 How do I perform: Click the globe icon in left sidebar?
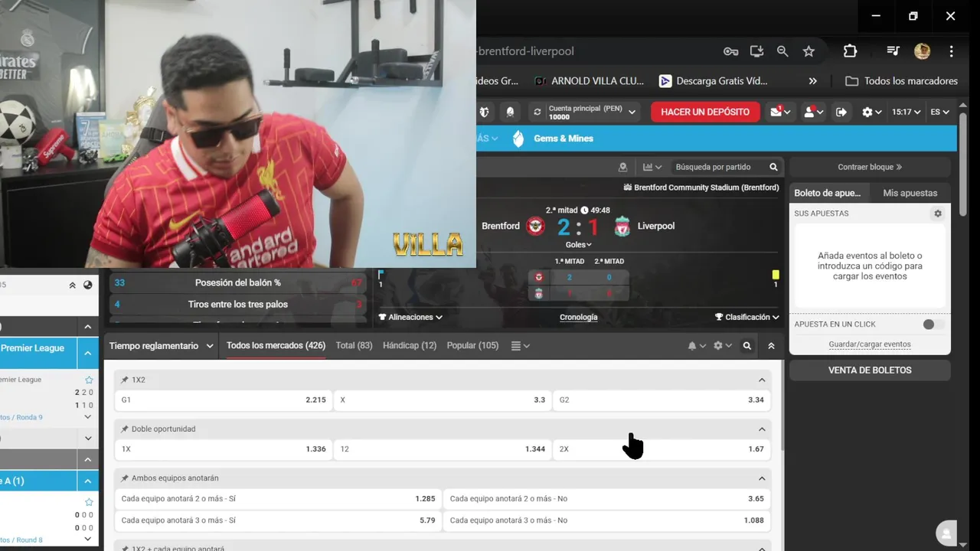coord(88,285)
